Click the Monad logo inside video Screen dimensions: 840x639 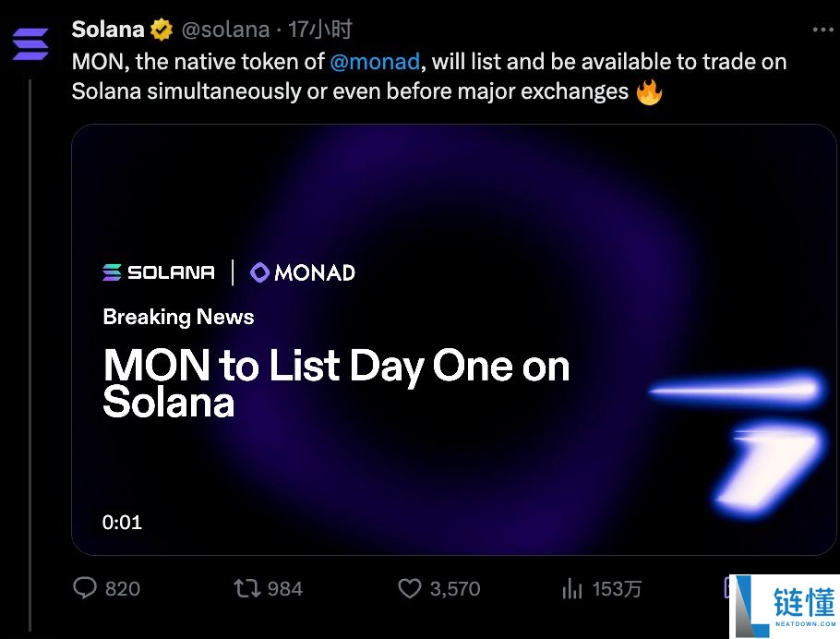pos(303,272)
